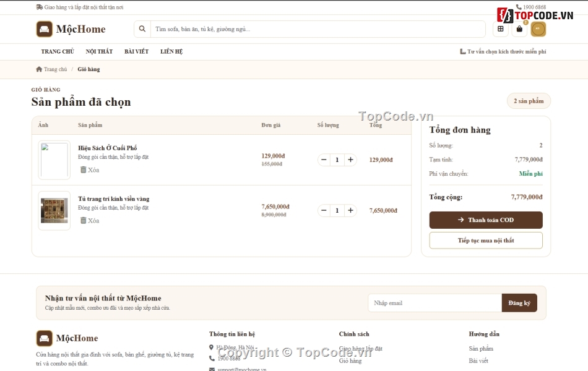The height and width of the screenshot is (371, 588).
Task: Open the grid categories icon in header
Action: pyautogui.click(x=501, y=29)
